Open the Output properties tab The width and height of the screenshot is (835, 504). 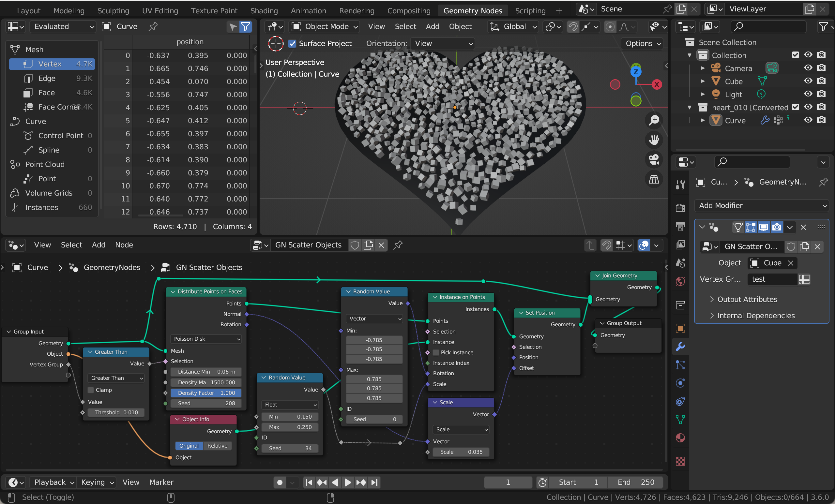[x=680, y=226]
